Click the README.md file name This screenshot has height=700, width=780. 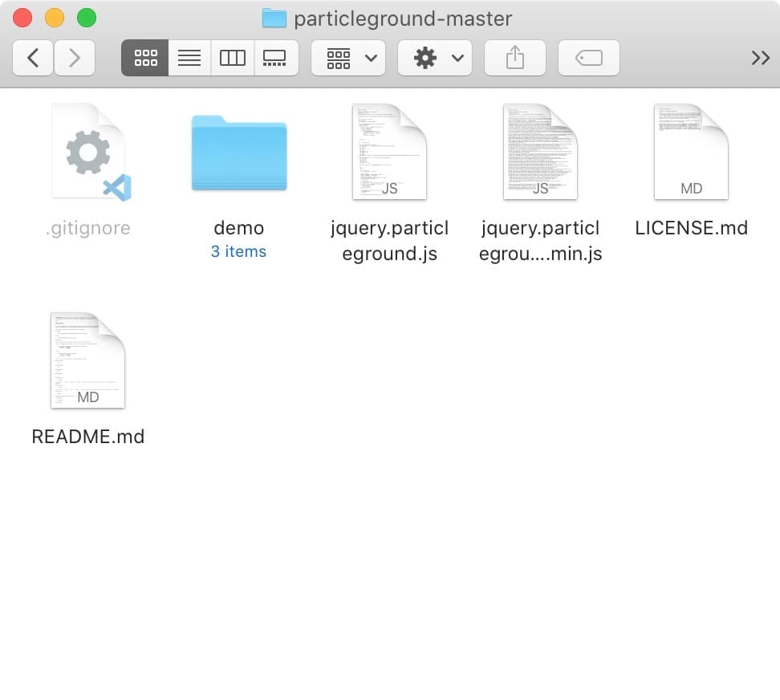88,437
